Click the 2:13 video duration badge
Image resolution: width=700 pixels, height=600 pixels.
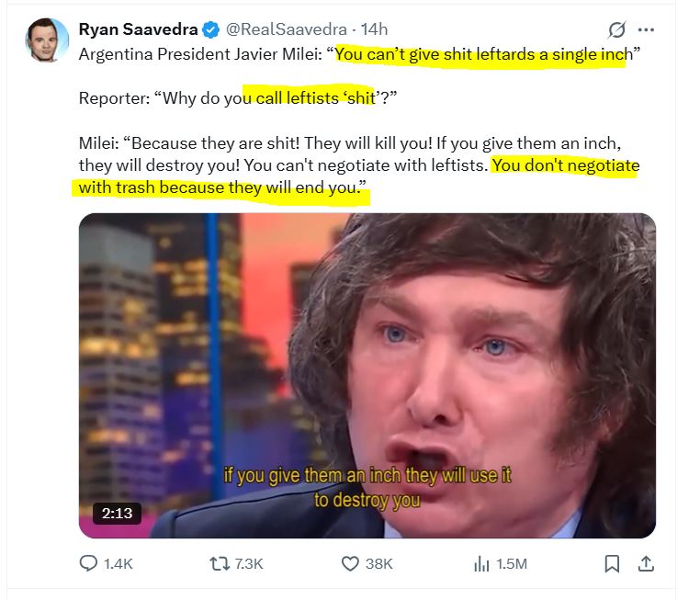[117, 514]
